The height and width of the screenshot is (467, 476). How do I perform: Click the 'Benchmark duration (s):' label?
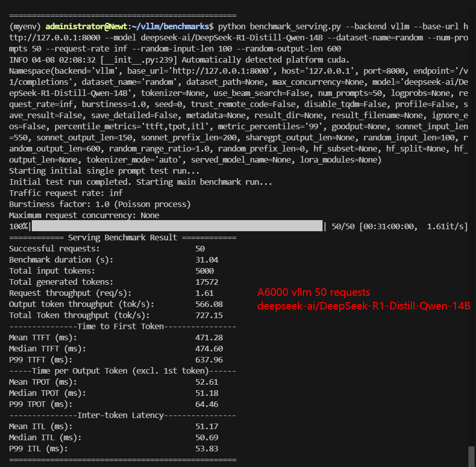(x=61, y=260)
